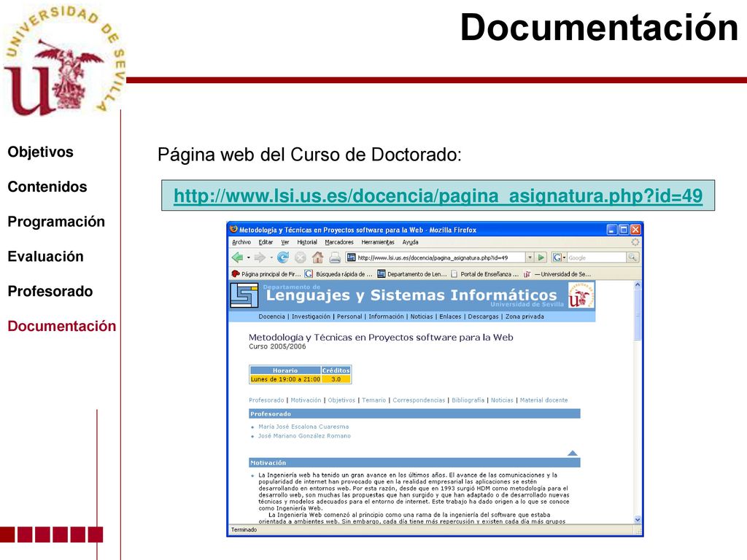Jump to Bibliografía anchor link
Viewport: 747px width, 560px height.
click(x=468, y=400)
